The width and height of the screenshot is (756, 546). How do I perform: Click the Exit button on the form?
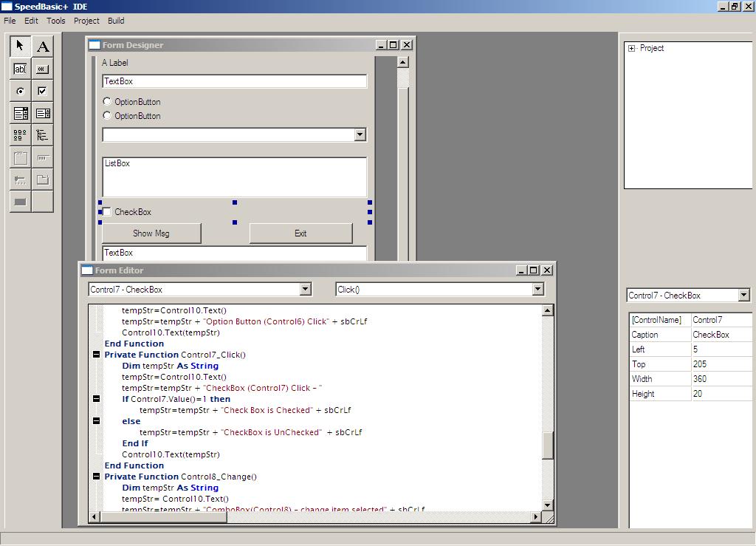click(301, 233)
